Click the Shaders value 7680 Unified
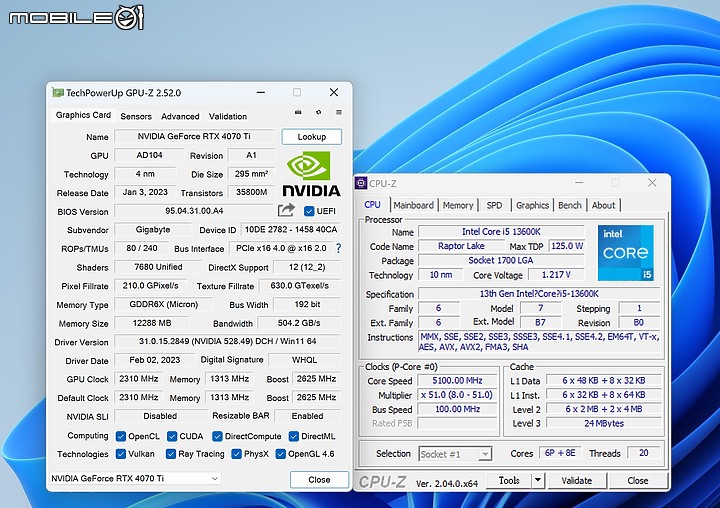720x508 pixels. point(158,267)
